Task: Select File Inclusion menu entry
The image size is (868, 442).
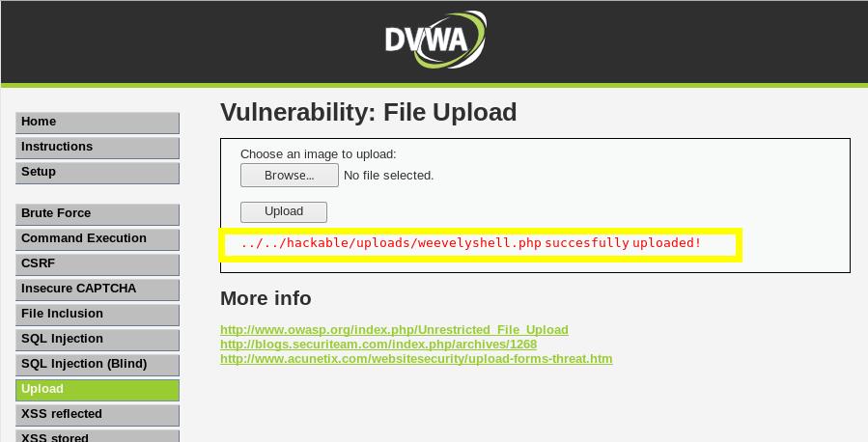Action: [98, 315]
